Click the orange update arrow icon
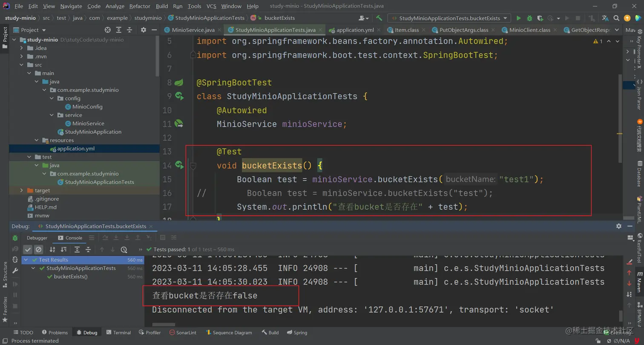This screenshot has height=345, width=644. (x=627, y=18)
